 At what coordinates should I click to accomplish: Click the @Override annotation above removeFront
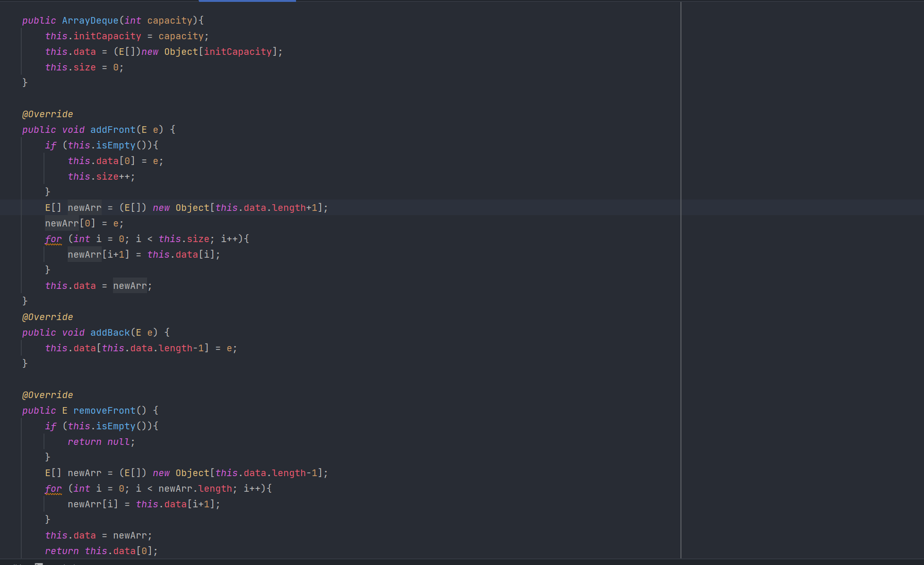point(47,395)
